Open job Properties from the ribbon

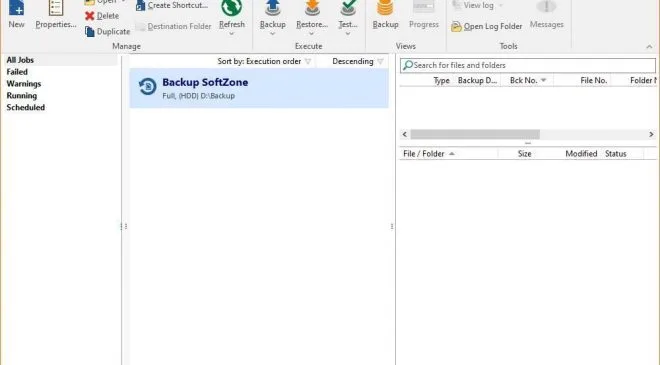[x=56, y=15]
